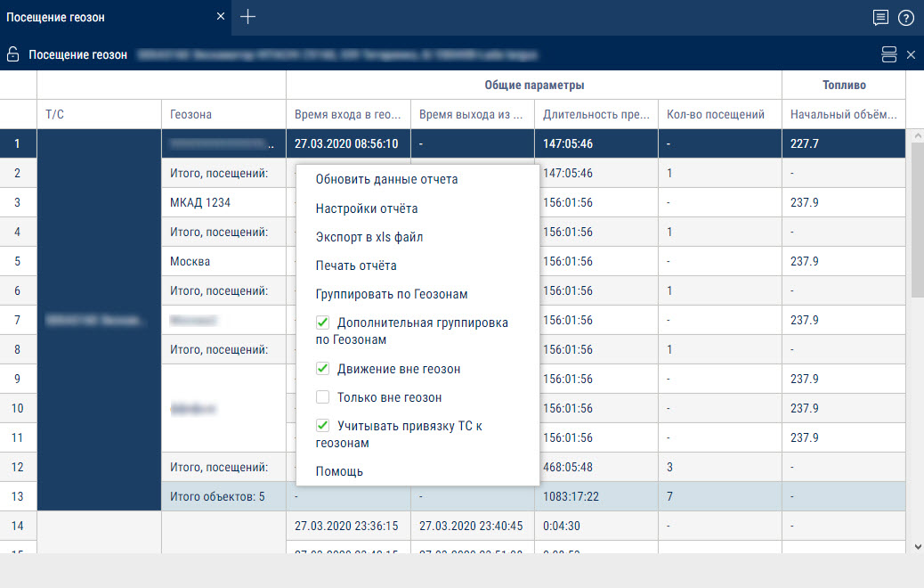Click Итого, посещений: in row 12
The image size is (924, 588).
(224, 467)
